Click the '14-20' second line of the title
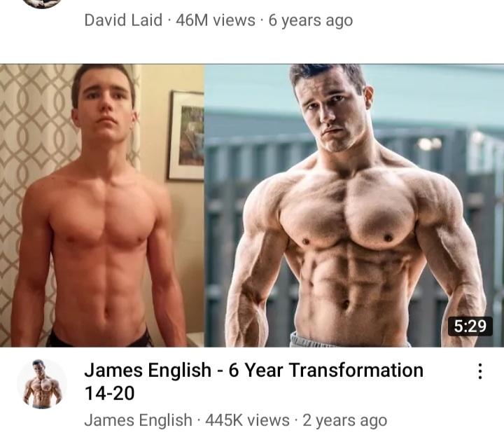 [x=109, y=393]
